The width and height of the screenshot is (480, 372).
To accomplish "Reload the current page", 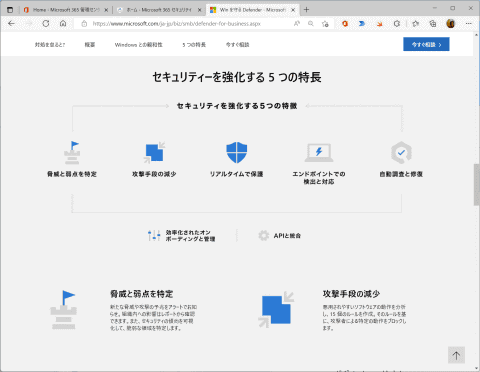I will [46, 24].
